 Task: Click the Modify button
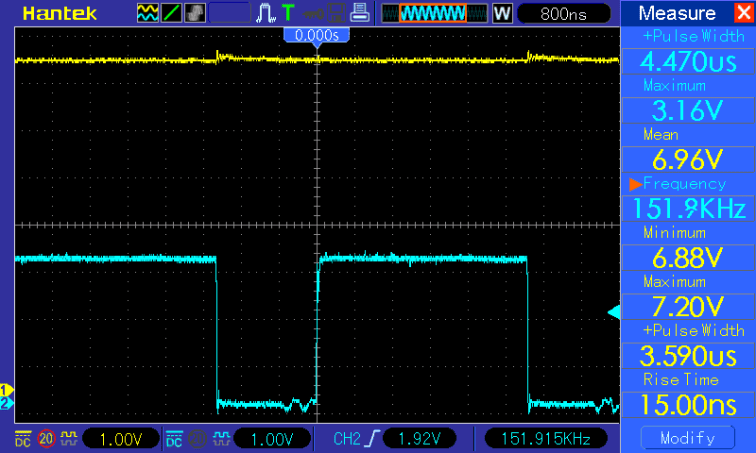pyautogui.click(x=688, y=438)
